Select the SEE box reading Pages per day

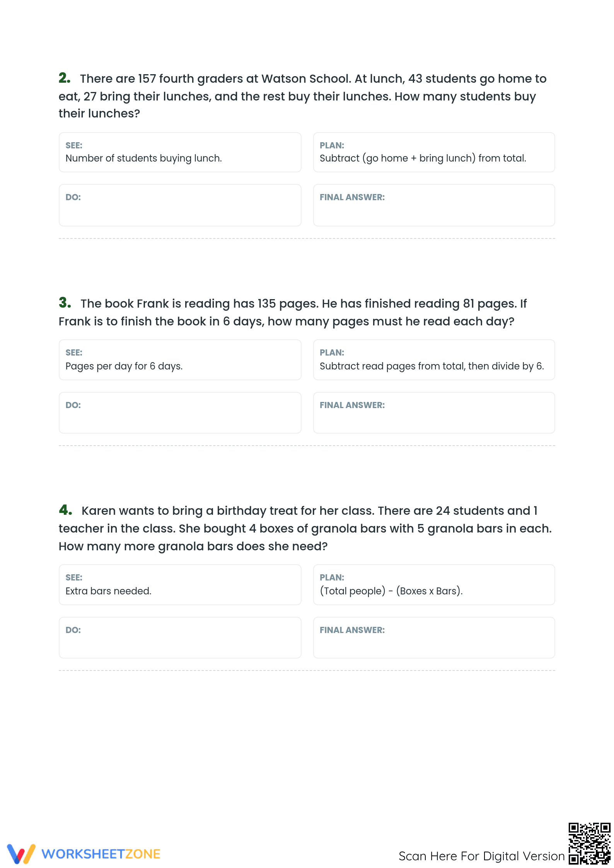pos(180,360)
